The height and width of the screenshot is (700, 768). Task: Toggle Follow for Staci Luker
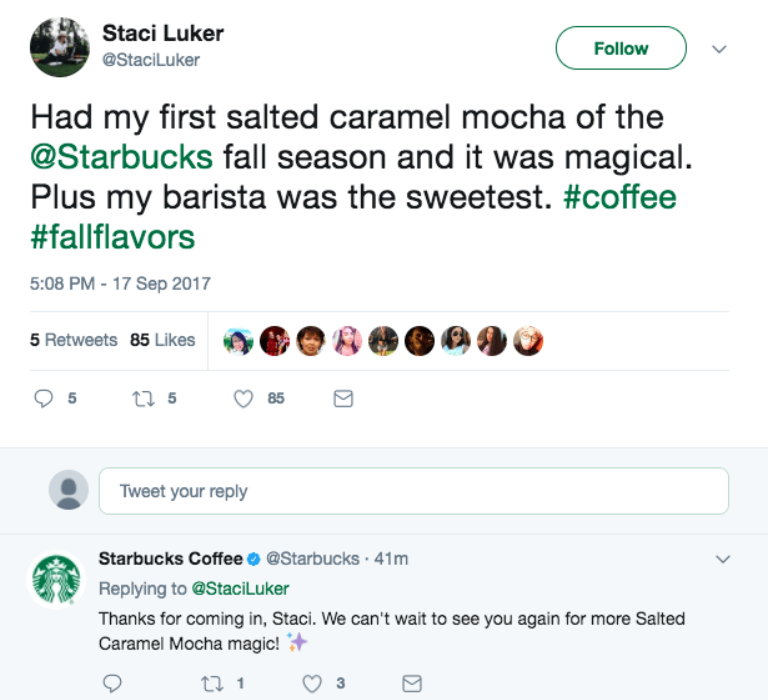pos(620,48)
